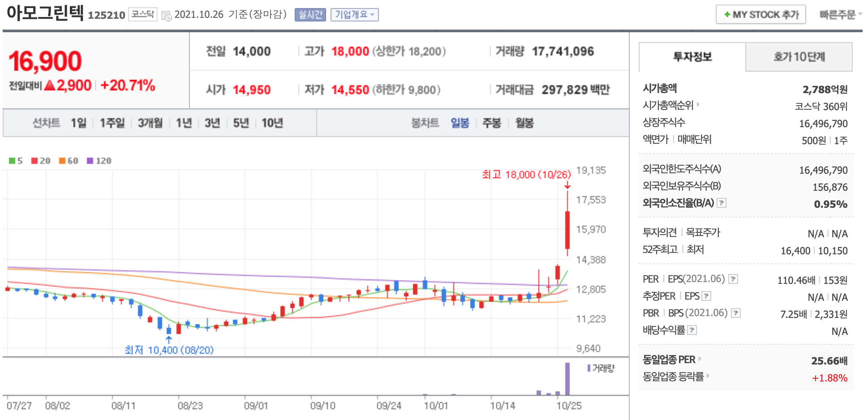Click the 외국인보유주식수 156,876 value
The image size is (868, 420).
point(830,187)
